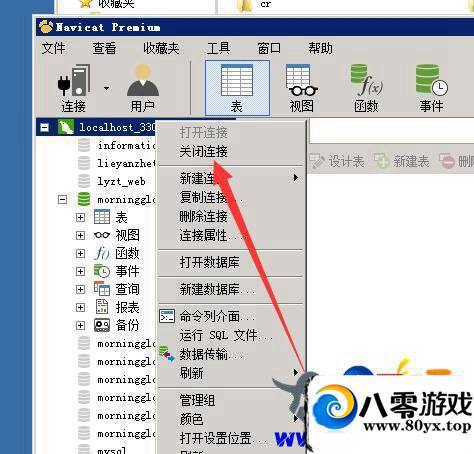Select the lieyanzhetian database
Screen dimensions: 474x454
(x=126, y=163)
